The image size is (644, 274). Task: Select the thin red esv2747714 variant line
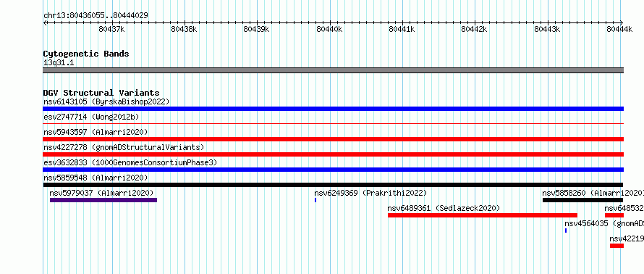[333, 123]
